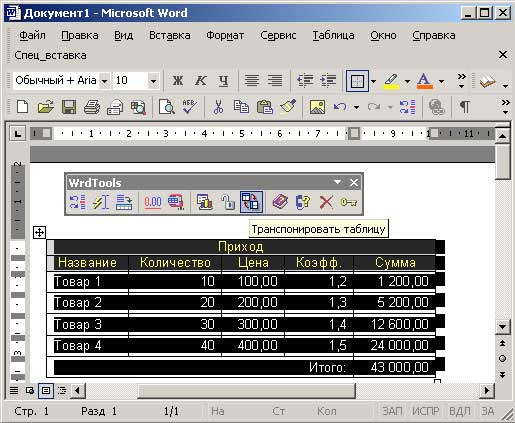Expand the style Обычный dropdown arrow
Viewport: 515px width, 423px height.
click(104, 81)
